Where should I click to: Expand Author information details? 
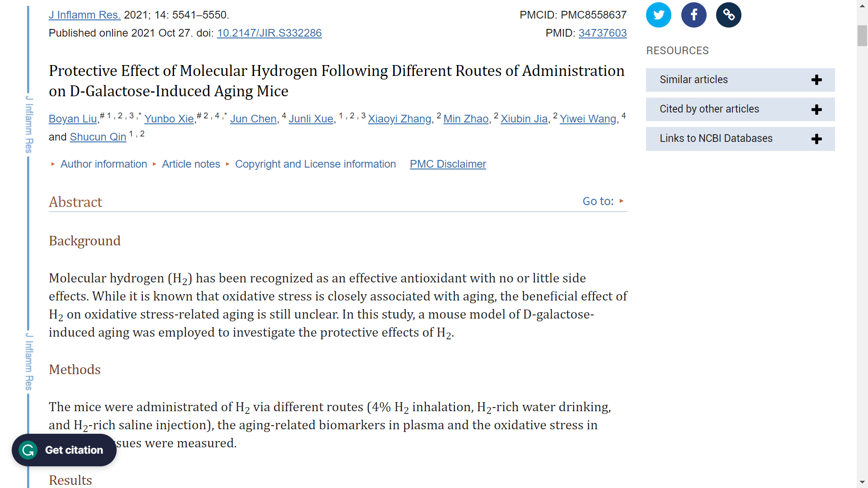pyautogui.click(x=104, y=164)
